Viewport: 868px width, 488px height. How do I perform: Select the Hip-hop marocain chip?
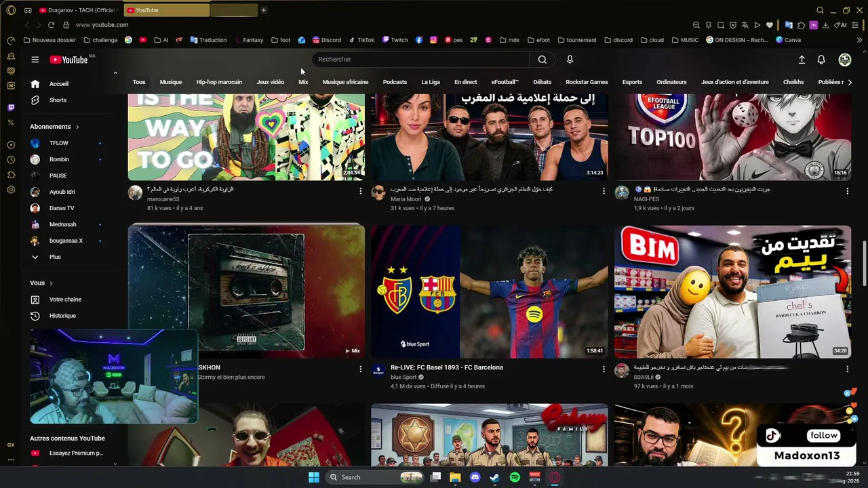219,83
